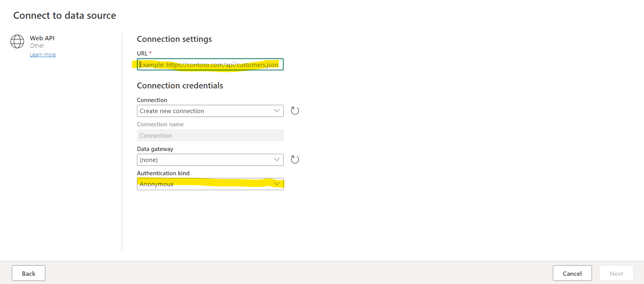Go Back to the previous step
Image resolution: width=644 pixels, height=284 pixels.
(x=29, y=273)
